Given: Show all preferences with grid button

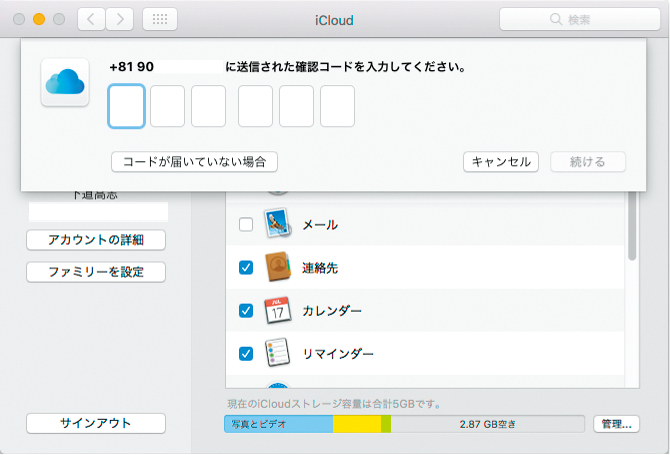Looking at the screenshot, I should click(x=160, y=19).
